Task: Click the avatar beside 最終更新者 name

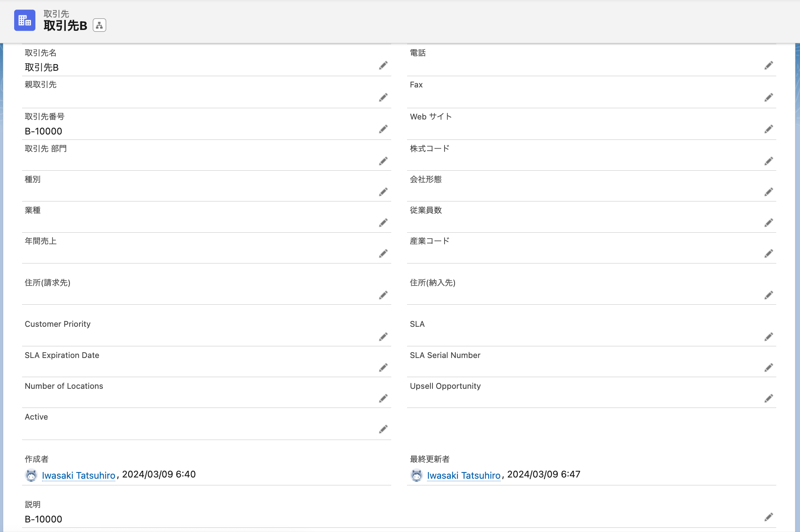Action: (x=416, y=475)
